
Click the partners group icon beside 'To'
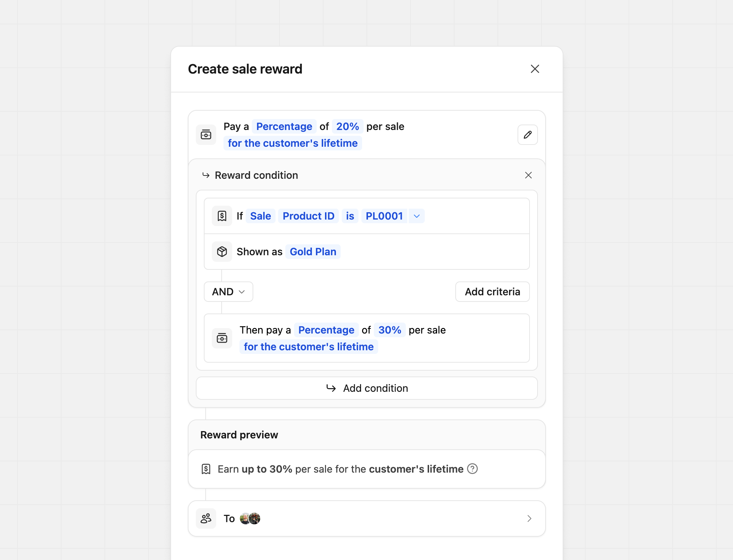(206, 518)
